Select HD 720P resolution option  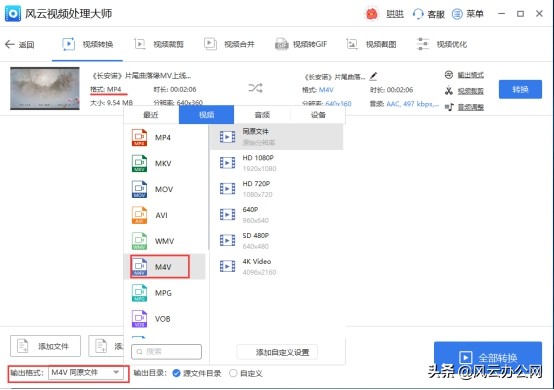coord(276,189)
